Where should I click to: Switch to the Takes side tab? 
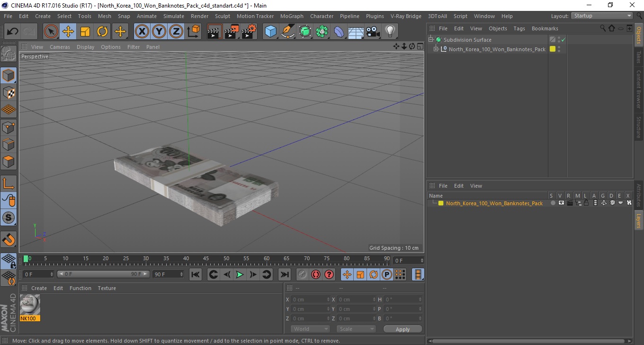(x=639, y=57)
